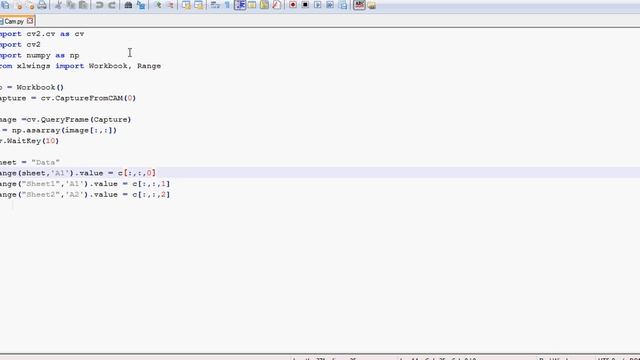Toggle the Function List panel icon
The height and width of the screenshot is (360, 640).
[x=276, y=5]
